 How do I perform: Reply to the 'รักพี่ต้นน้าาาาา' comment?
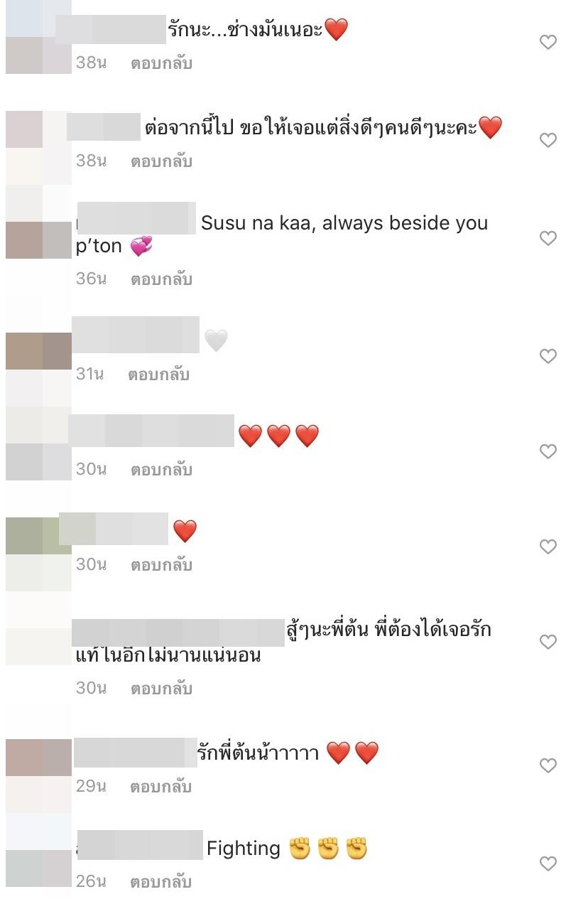pyautogui.click(x=161, y=787)
